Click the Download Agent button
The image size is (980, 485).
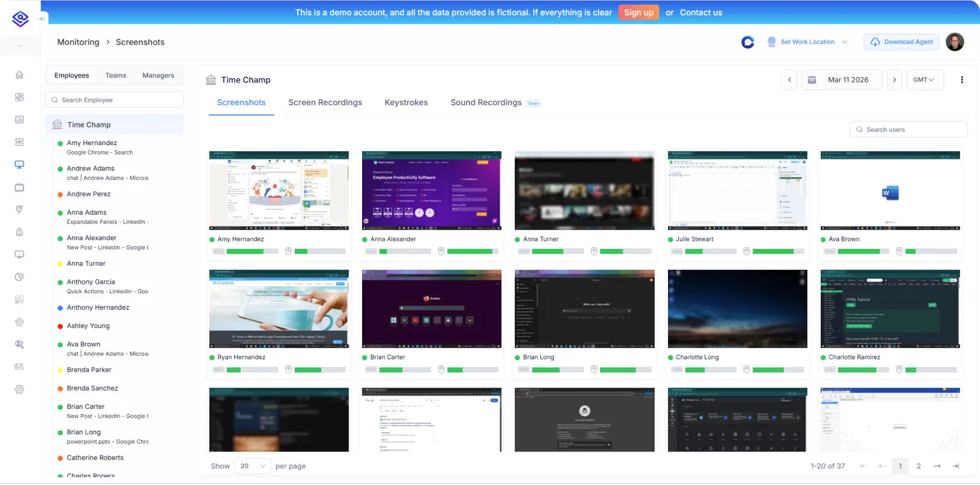coord(902,42)
